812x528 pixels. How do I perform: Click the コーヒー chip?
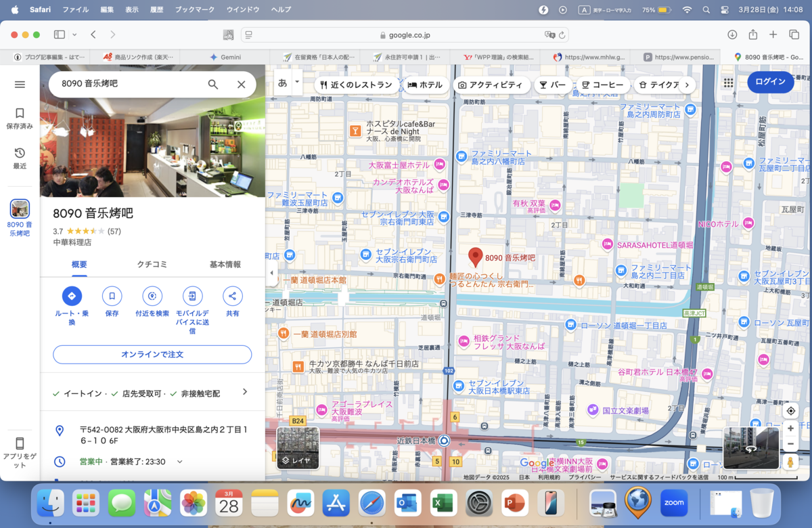602,85
